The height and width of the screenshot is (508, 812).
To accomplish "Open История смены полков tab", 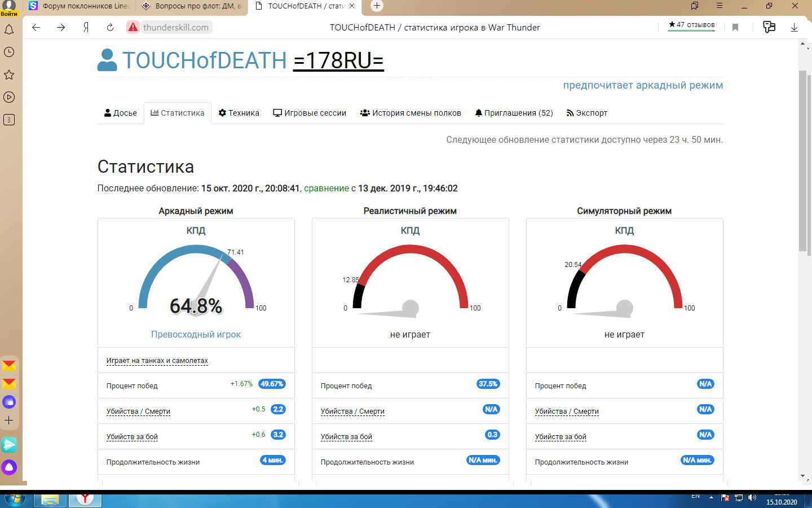I will point(411,113).
